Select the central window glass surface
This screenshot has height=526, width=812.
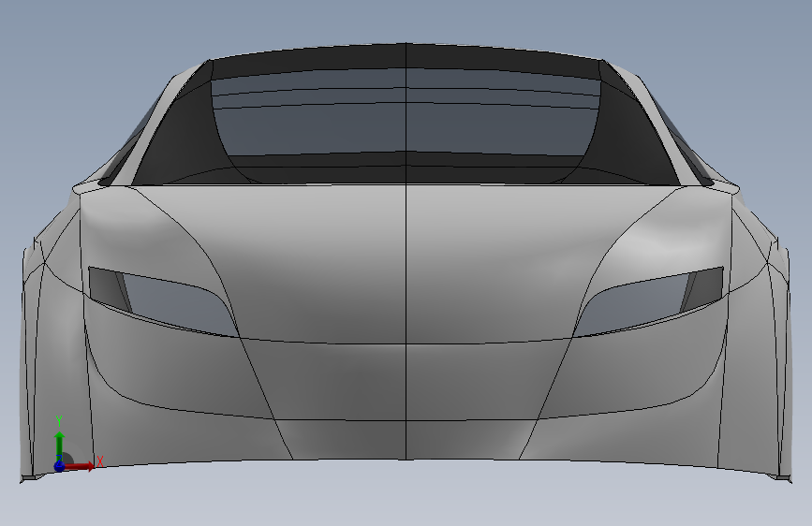pos(406,111)
